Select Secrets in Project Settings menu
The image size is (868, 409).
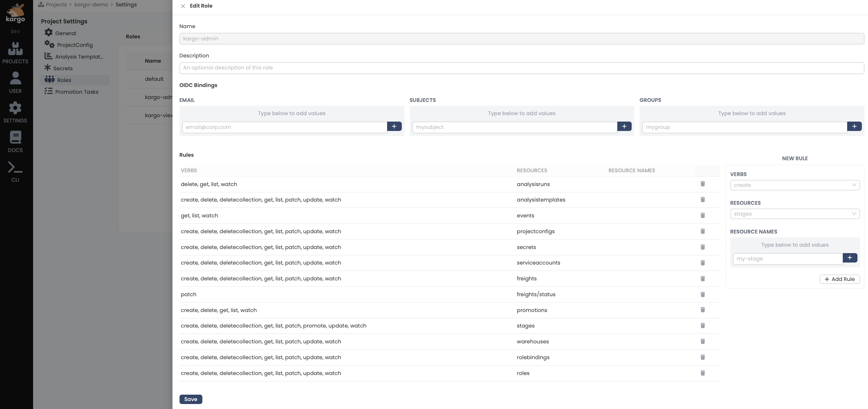coord(63,69)
